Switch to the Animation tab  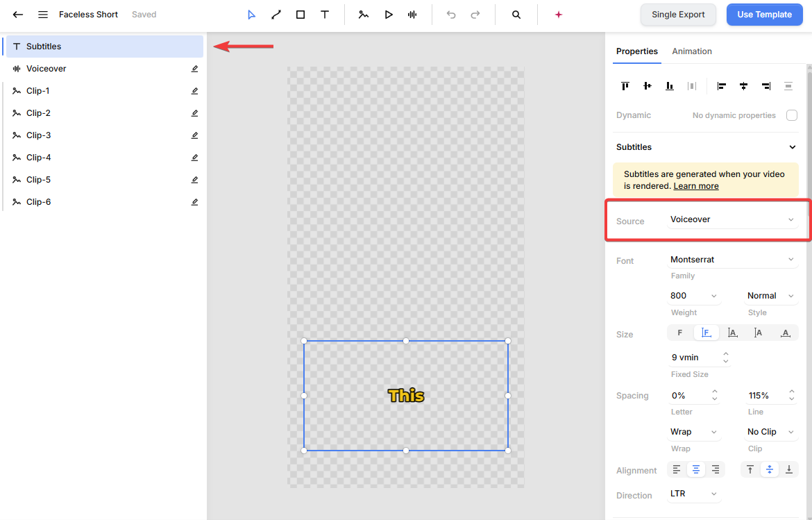[692, 51]
